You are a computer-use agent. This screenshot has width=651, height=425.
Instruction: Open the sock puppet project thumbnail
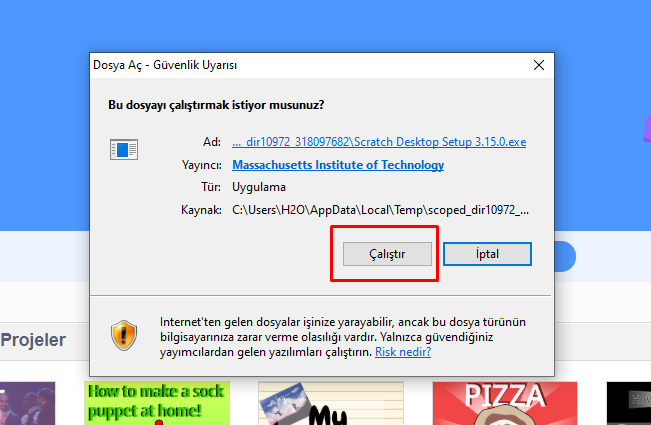pyautogui.click(x=156, y=402)
